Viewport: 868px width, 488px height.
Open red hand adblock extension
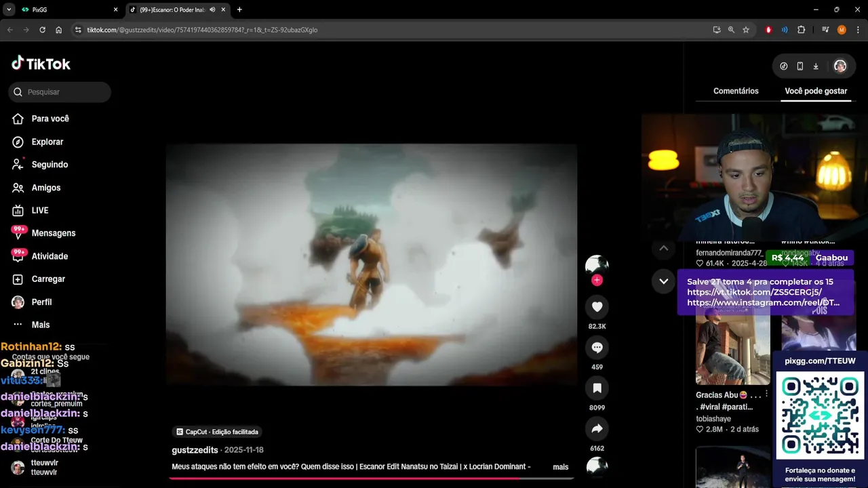(768, 30)
